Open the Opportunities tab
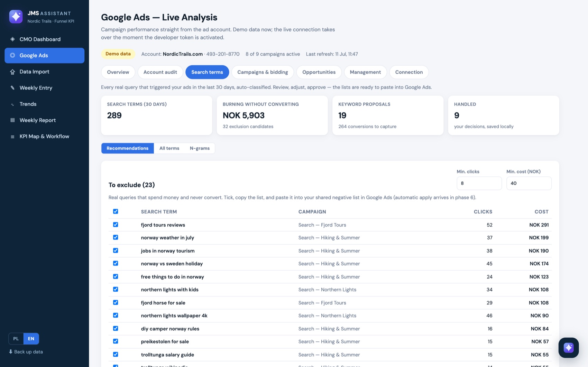This screenshot has width=588, height=367. click(x=319, y=72)
